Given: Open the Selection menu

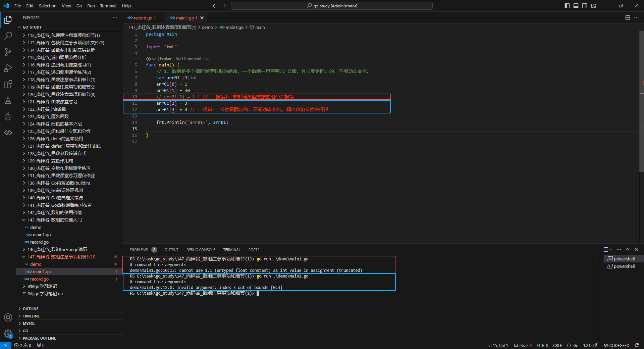Looking at the screenshot, I should [48, 6].
